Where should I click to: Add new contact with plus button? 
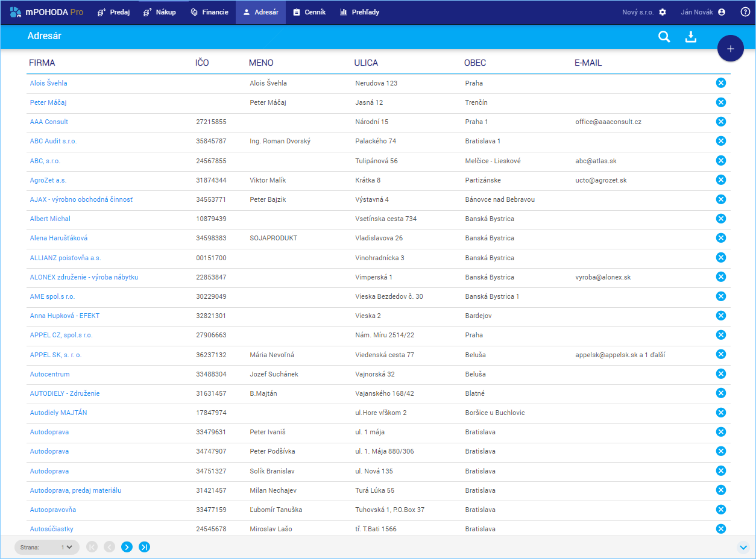[731, 49]
